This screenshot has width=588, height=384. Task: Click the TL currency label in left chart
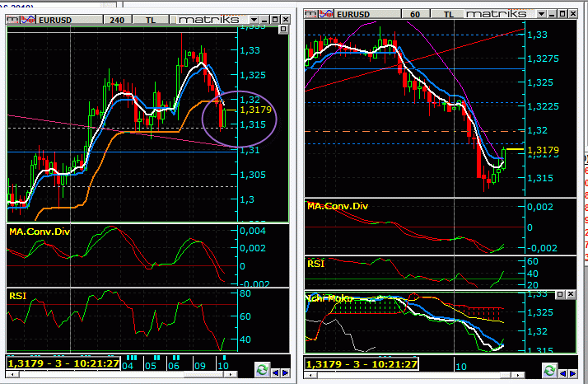152,17
